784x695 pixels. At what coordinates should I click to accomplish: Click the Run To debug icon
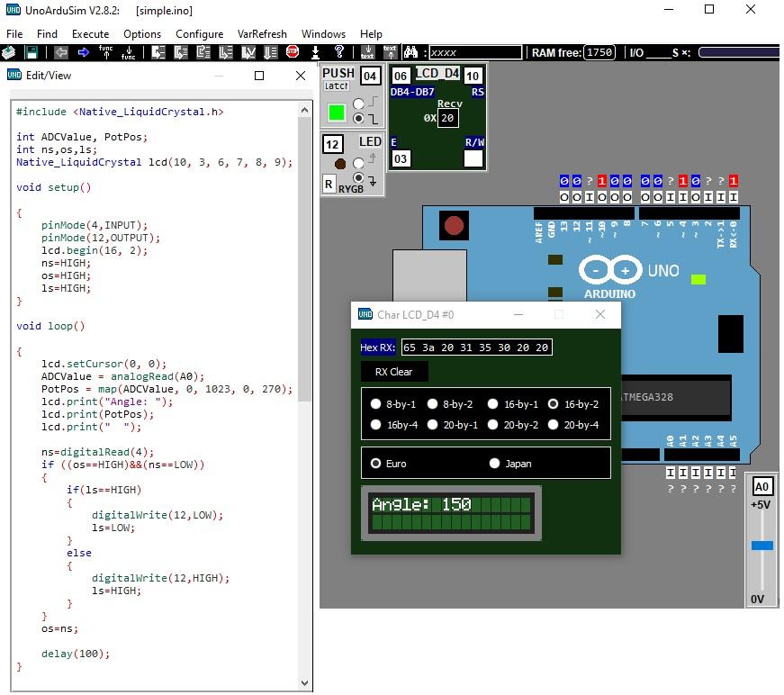pyautogui.click(x=226, y=52)
